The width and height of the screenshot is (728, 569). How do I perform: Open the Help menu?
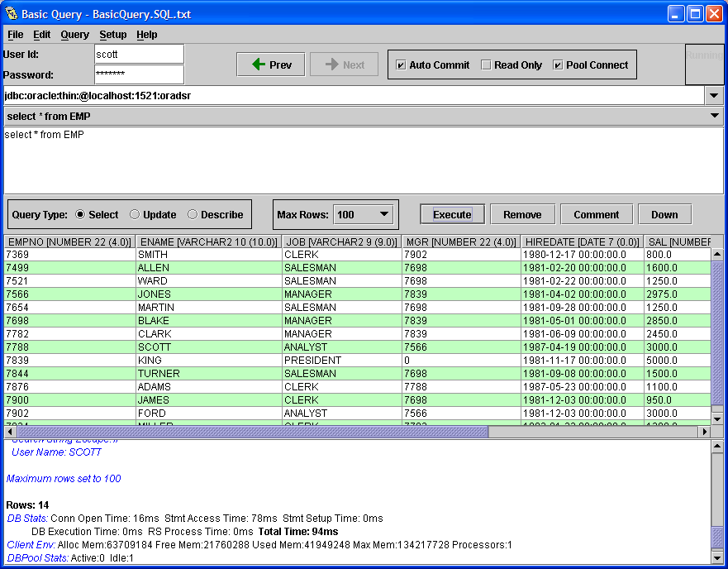(147, 35)
